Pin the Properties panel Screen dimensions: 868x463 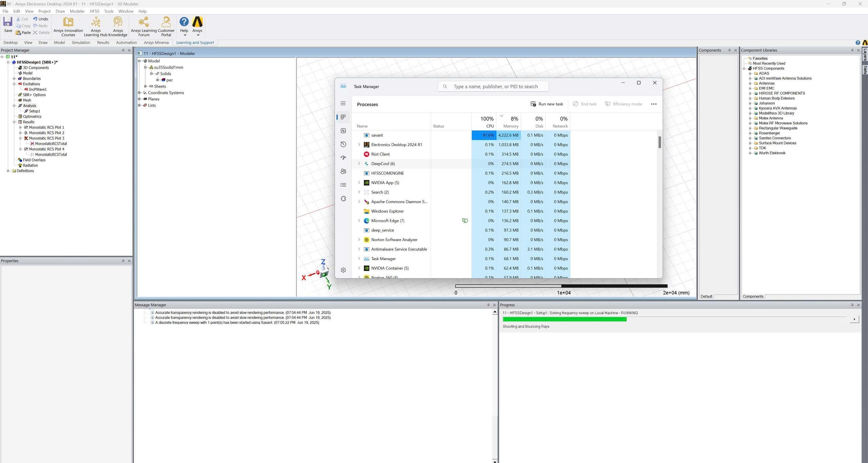click(123, 261)
